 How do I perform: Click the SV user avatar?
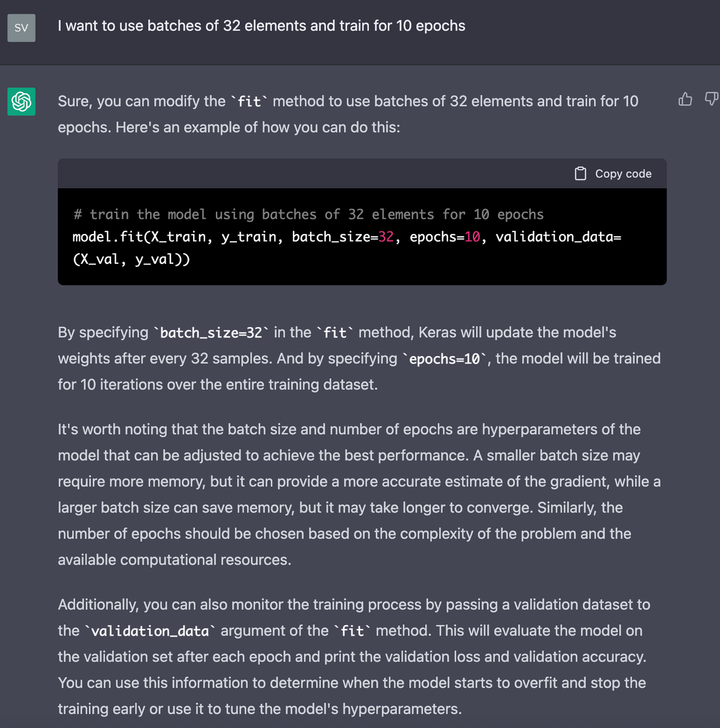pos(22,28)
